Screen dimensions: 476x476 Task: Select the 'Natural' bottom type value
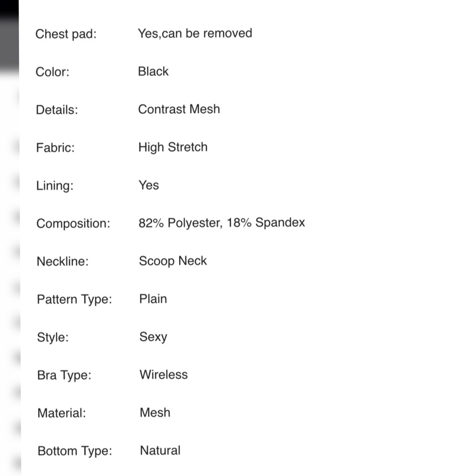tap(160, 450)
